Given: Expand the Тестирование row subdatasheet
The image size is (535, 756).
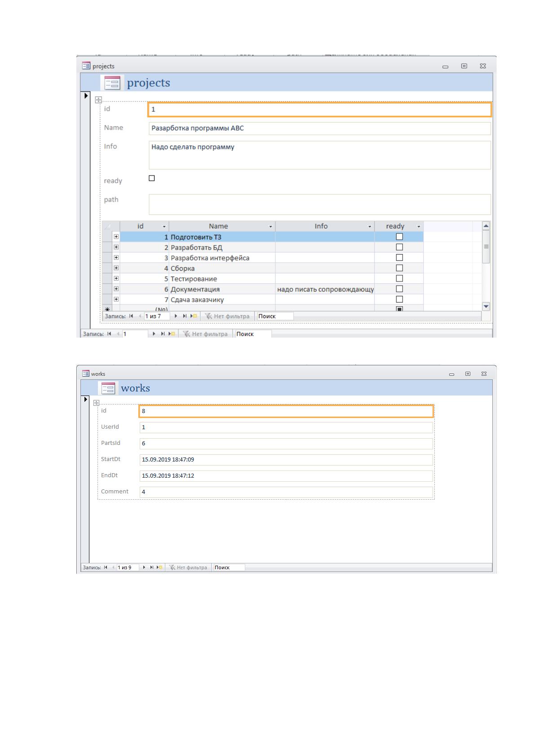Looking at the screenshot, I should tap(116, 278).
